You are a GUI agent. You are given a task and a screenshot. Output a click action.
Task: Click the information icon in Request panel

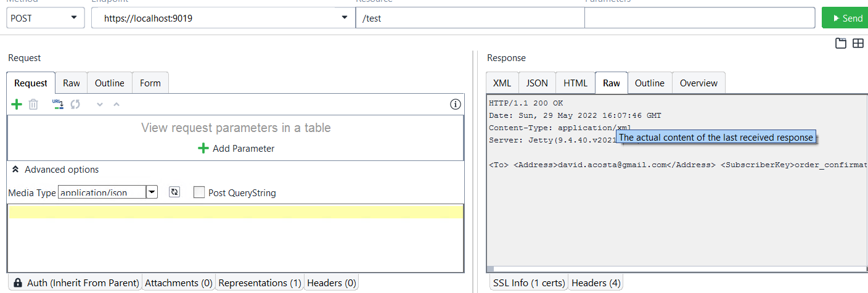pyautogui.click(x=456, y=104)
